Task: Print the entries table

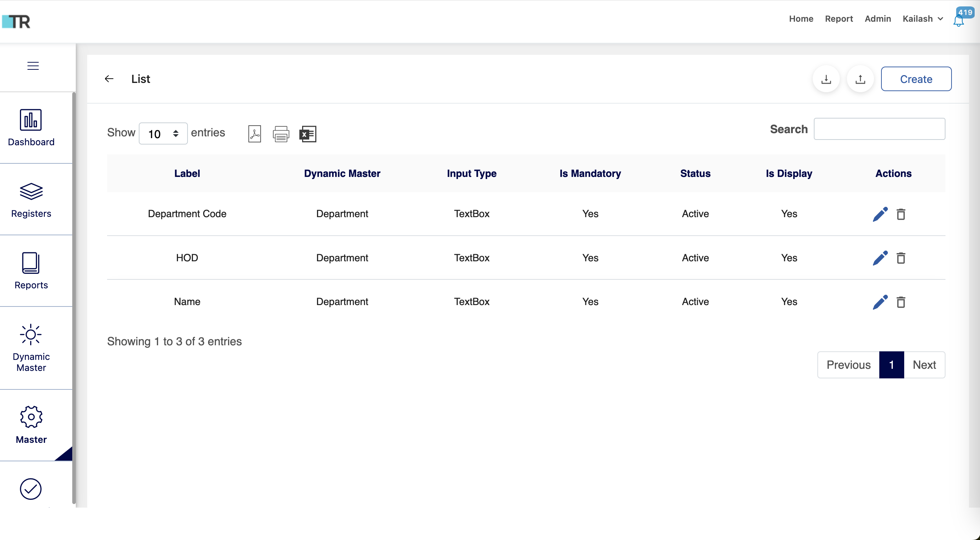Action: point(281,133)
